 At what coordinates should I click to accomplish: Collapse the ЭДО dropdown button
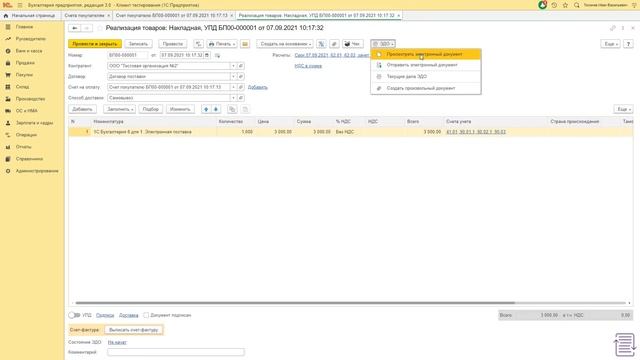click(383, 44)
